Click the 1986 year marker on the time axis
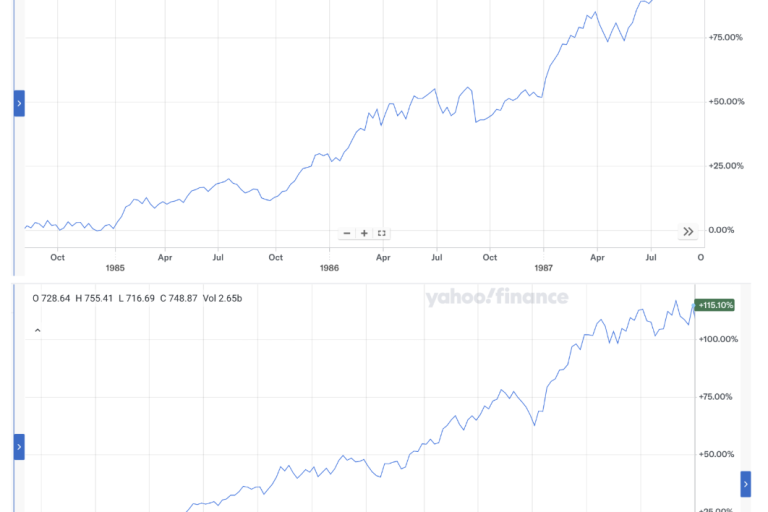The image size is (768, 512). click(329, 268)
